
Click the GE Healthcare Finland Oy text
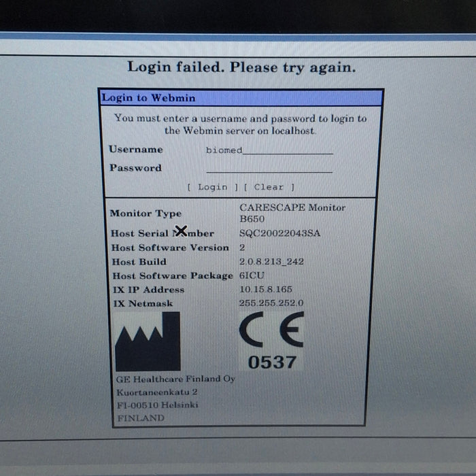(x=175, y=379)
